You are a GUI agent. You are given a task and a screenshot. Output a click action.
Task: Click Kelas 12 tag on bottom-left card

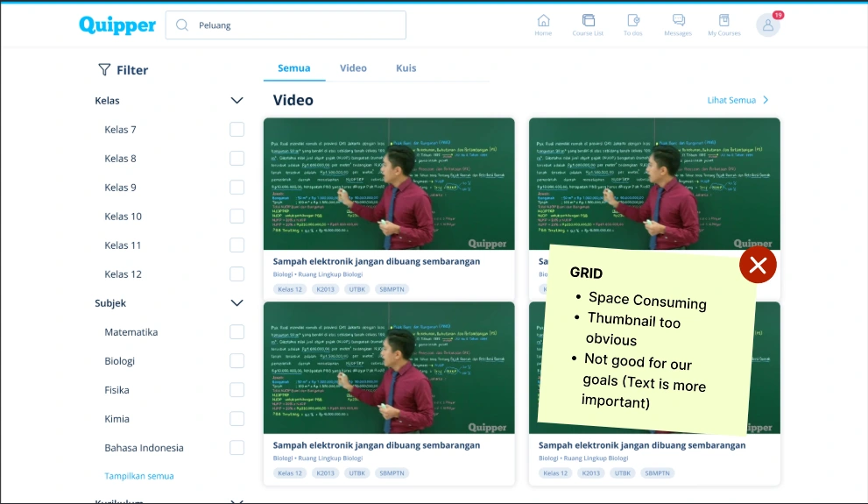[x=290, y=473]
